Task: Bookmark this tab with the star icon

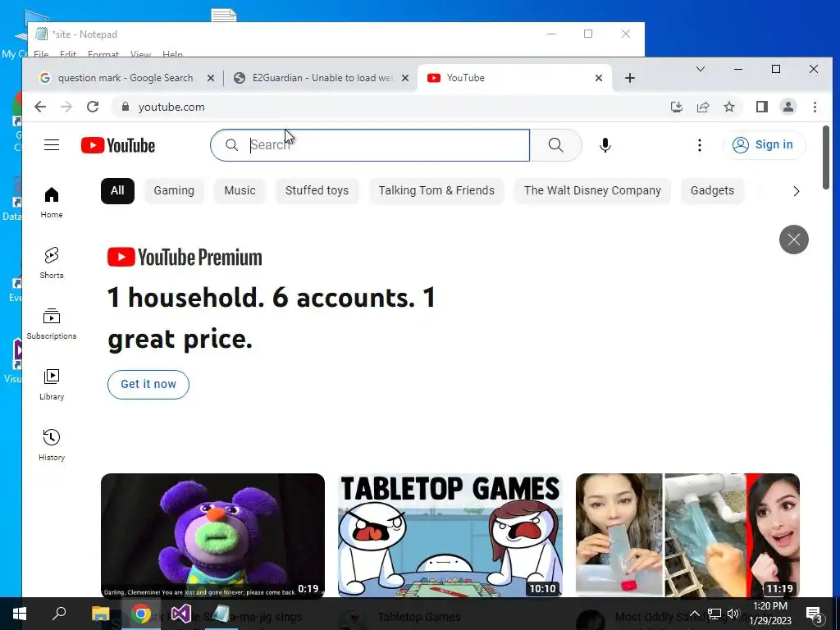Action: (x=729, y=107)
